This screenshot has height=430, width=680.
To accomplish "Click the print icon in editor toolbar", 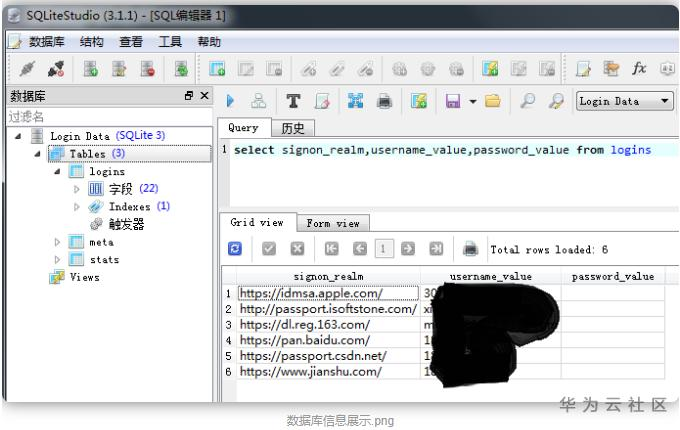I will click(384, 101).
